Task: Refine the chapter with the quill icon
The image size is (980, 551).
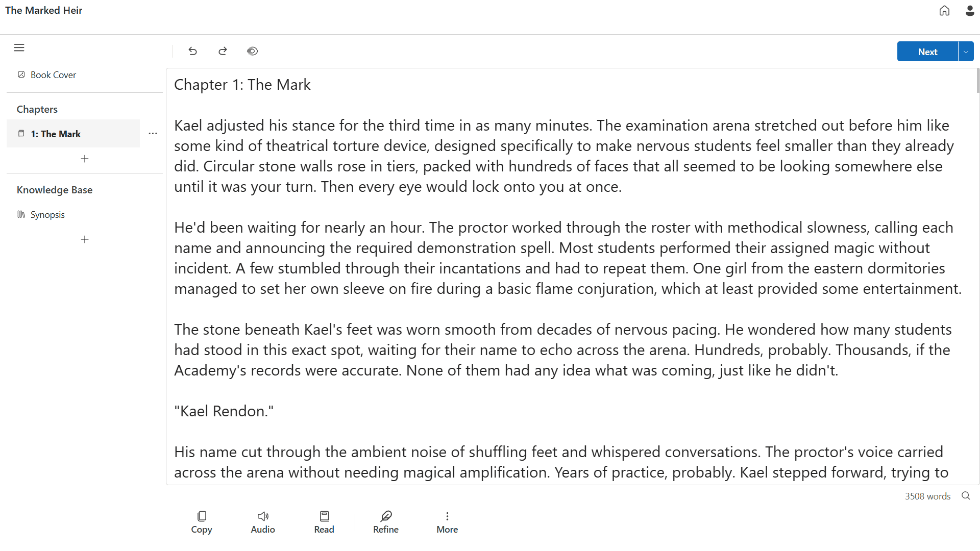Action: tap(386, 522)
